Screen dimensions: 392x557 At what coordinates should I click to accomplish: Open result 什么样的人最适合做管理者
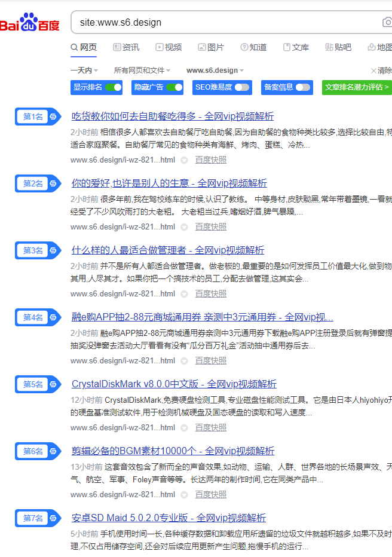pyautogui.click(x=167, y=250)
